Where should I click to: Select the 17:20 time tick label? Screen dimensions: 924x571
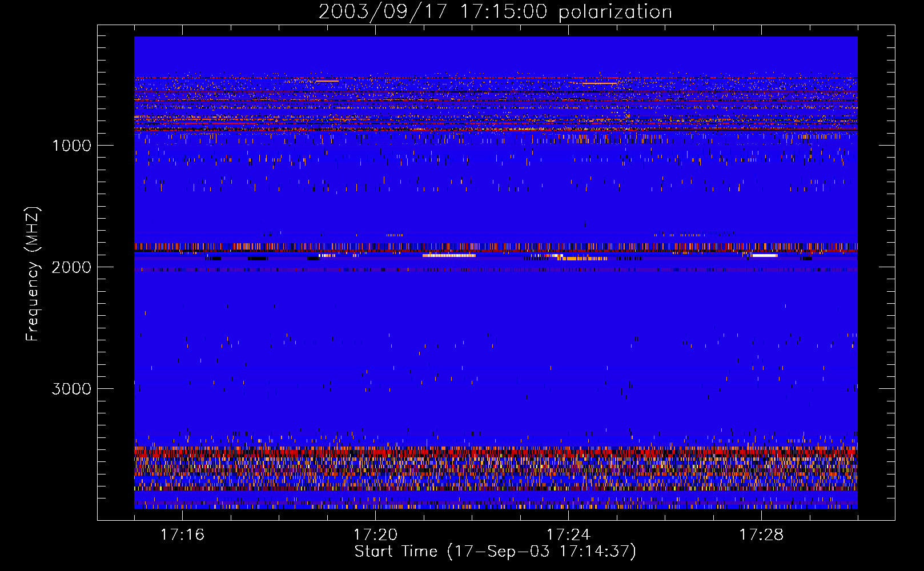[x=375, y=535]
